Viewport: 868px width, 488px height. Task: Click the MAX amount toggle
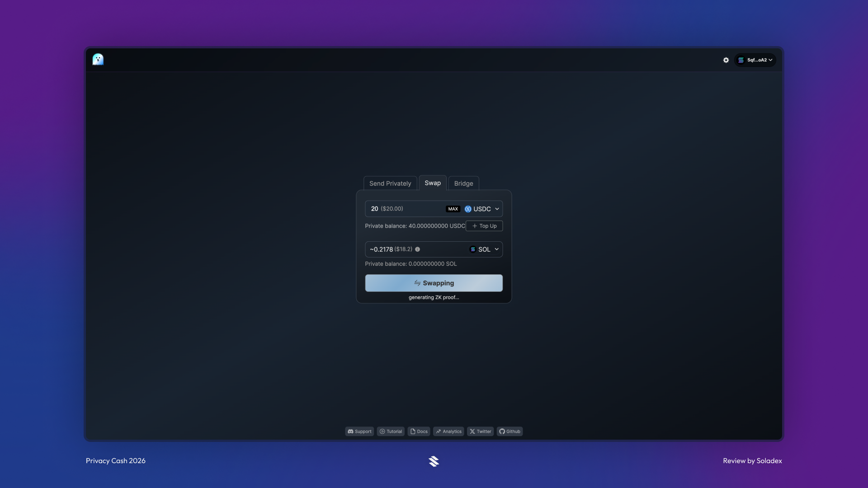453,209
